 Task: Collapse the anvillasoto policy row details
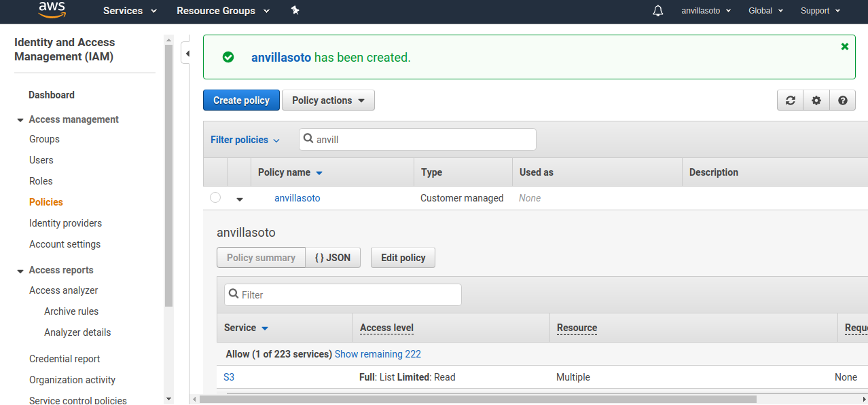[240, 199]
